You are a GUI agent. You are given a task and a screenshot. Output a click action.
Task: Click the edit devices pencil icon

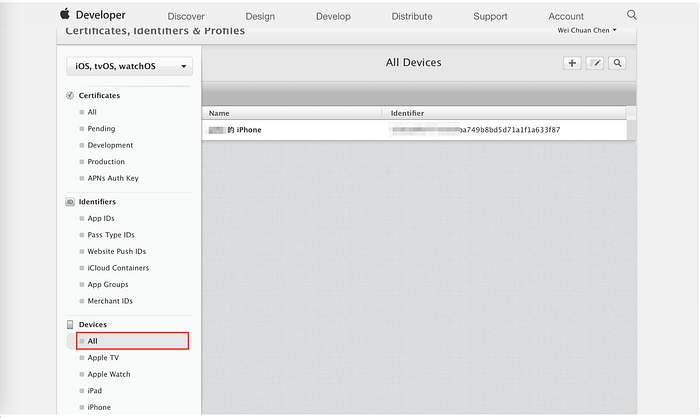595,63
